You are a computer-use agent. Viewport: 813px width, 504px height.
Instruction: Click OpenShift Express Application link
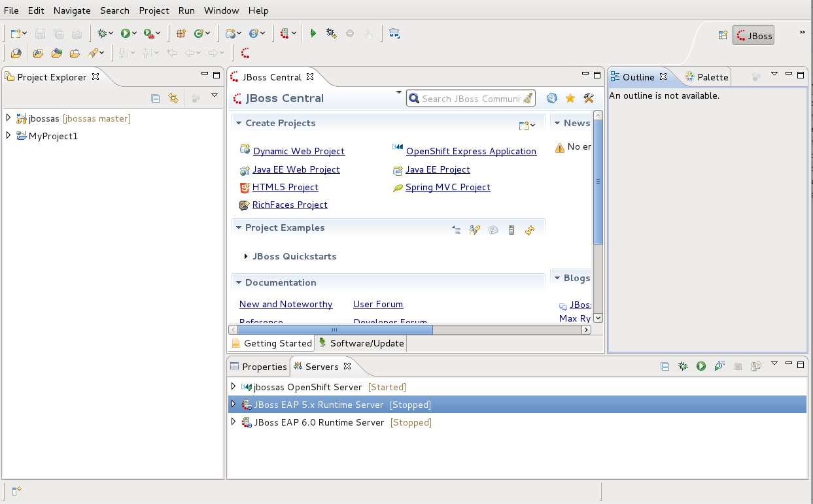pos(471,151)
